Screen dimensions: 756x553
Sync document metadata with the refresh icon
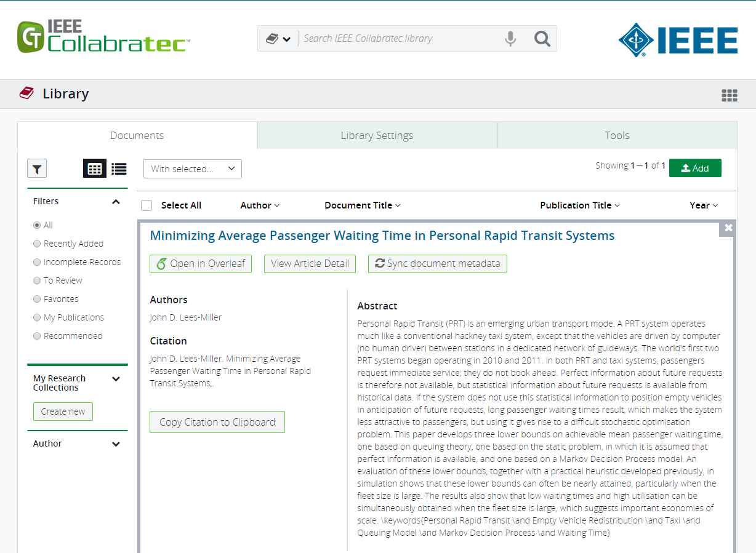click(x=437, y=263)
